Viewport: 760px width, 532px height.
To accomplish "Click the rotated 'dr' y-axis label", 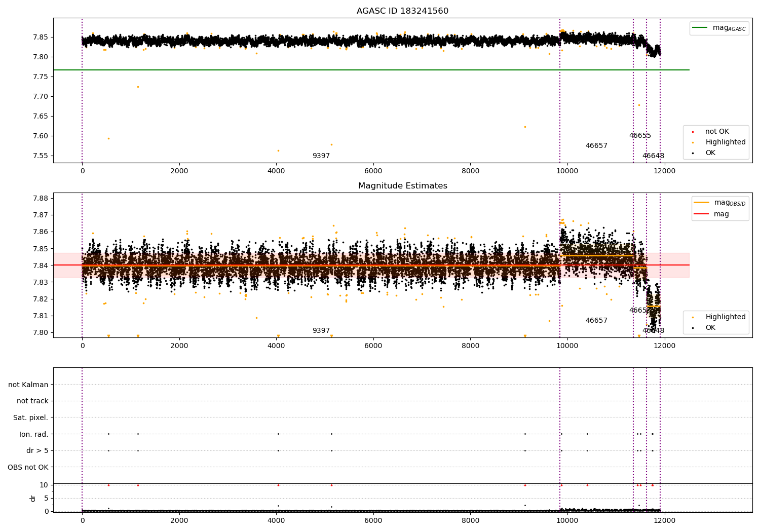I will pyautogui.click(x=33, y=498).
